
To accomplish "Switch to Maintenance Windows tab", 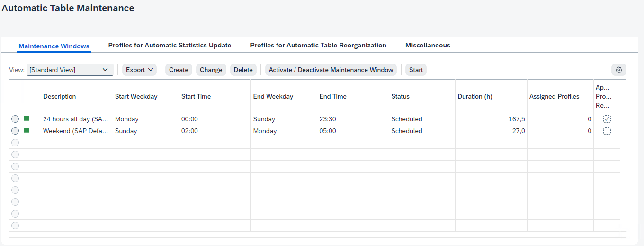I will [x=54, y=46].
